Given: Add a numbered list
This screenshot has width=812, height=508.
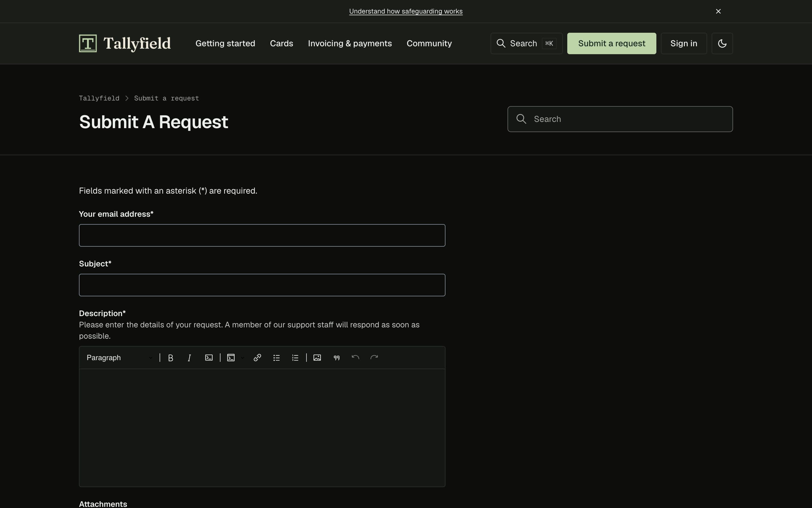Looking at the screenshot, I should [x=295, y=358].
